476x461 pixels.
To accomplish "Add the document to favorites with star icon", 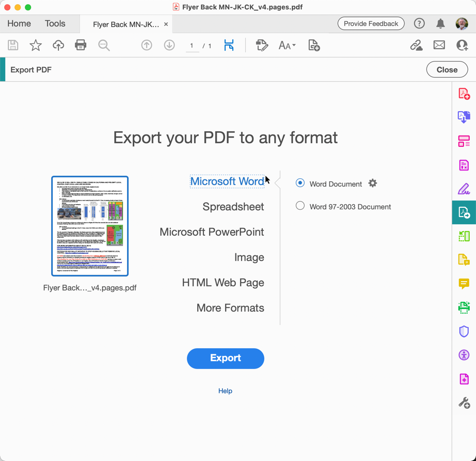I will coord(35,45).
